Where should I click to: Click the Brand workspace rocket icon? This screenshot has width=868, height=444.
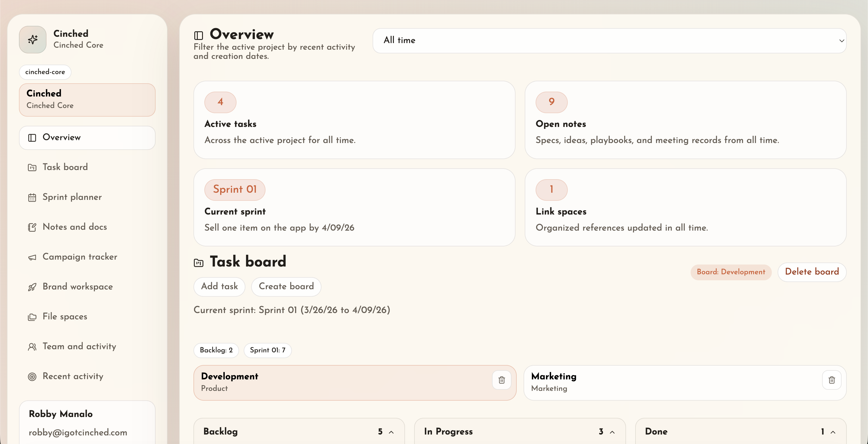32,287
